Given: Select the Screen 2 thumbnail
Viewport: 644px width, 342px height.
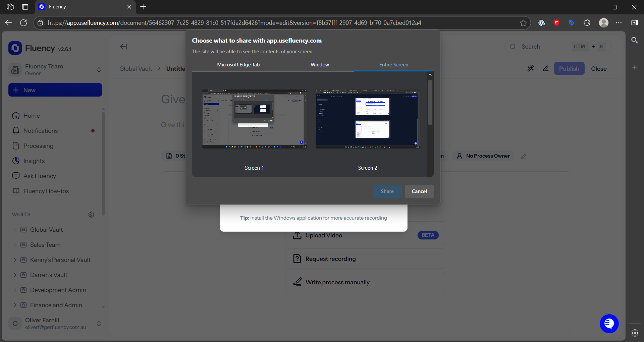Looking at the screenshot, I should pos(368,119).
